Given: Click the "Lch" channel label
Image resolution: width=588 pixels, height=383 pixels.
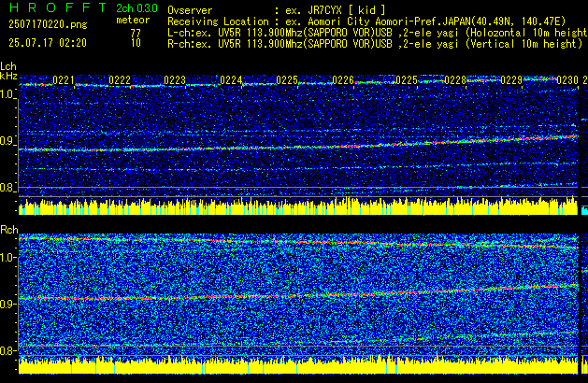Looking at the screenshot, I should [8, 66].
